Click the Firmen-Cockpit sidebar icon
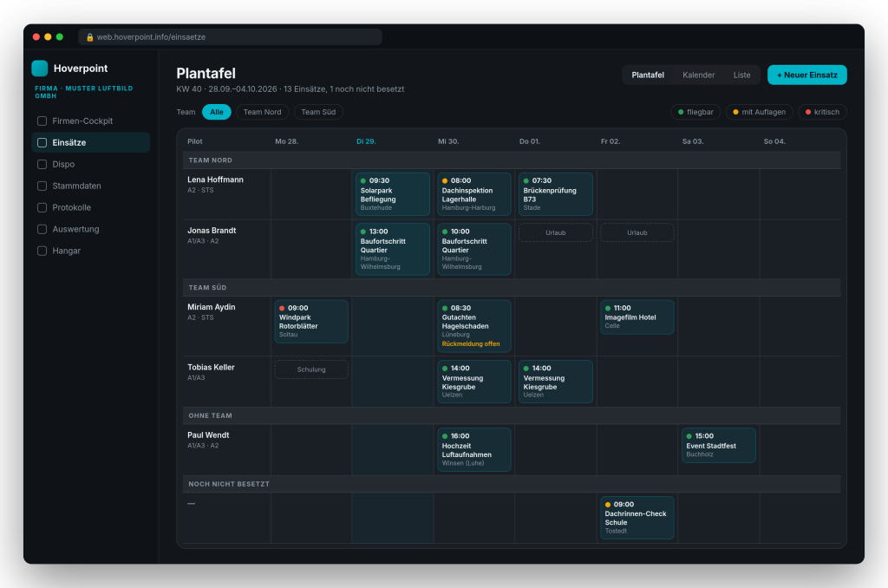 point(42,121)
